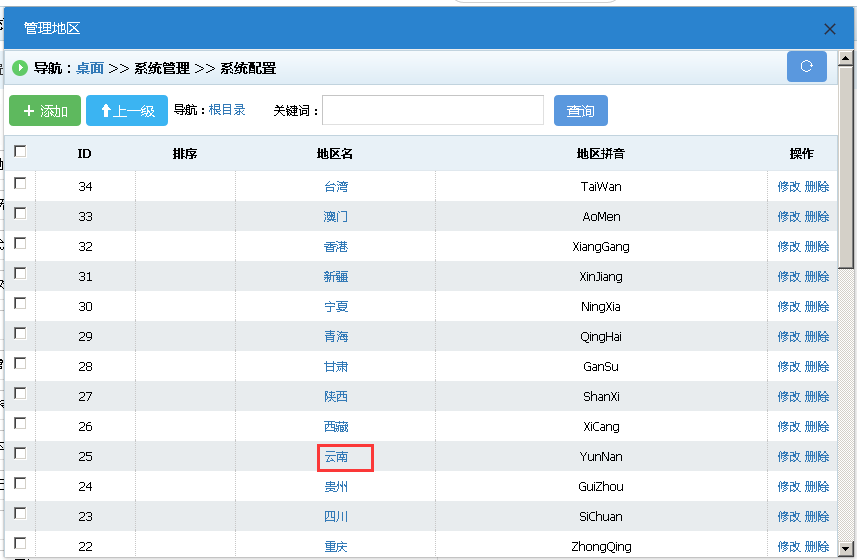Click the green play navigation icon

click(x=20, y=68)
